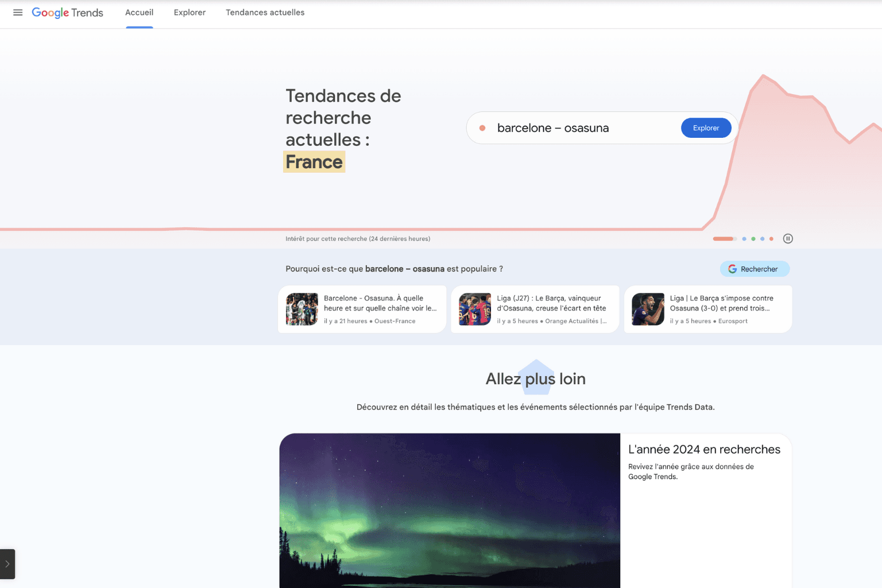
Task: Click the blue Explorer button
Action: click(x=706, y=128)
